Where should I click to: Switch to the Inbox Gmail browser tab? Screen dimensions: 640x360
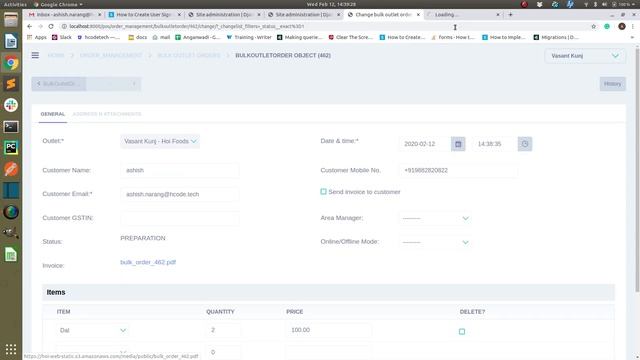(x=64, y=15)
